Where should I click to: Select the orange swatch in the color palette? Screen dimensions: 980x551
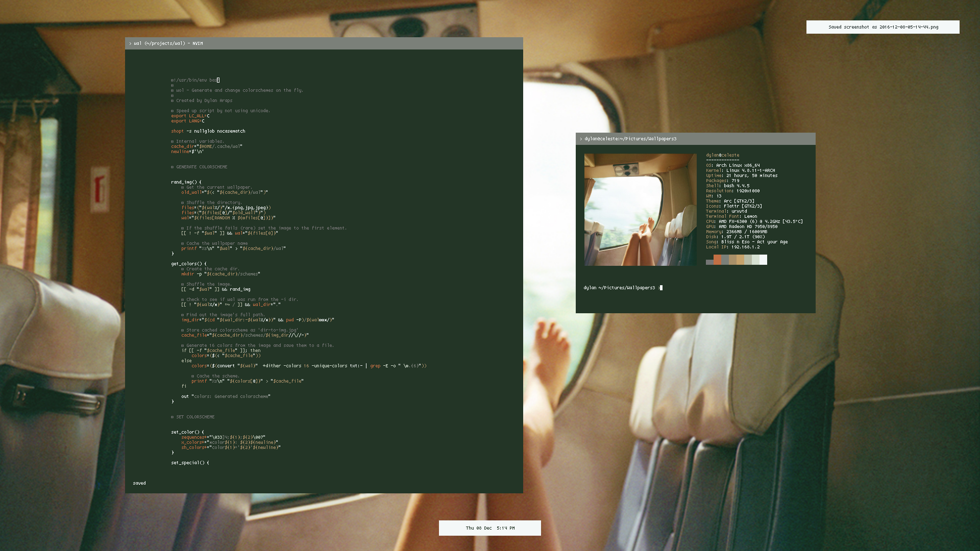[717, 259]
